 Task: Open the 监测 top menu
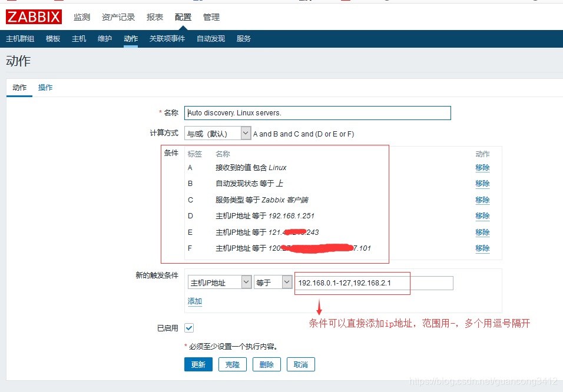pos(82,17)
